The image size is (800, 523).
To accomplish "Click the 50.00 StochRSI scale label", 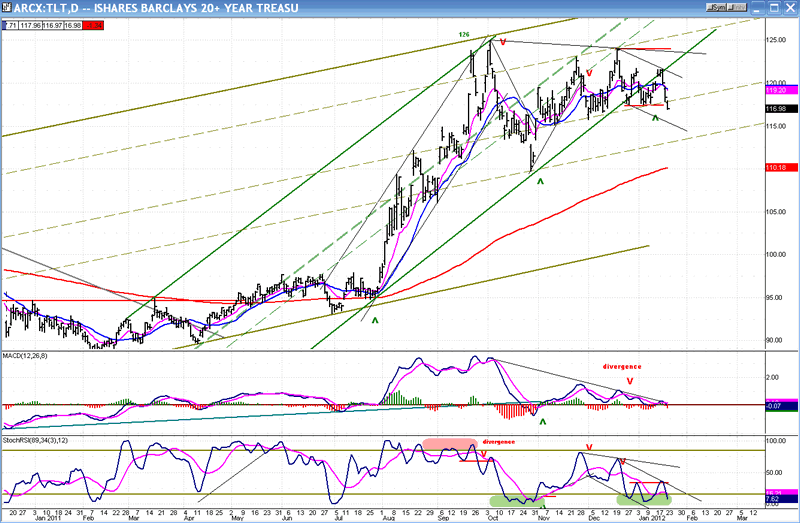I will click(774, 473).
